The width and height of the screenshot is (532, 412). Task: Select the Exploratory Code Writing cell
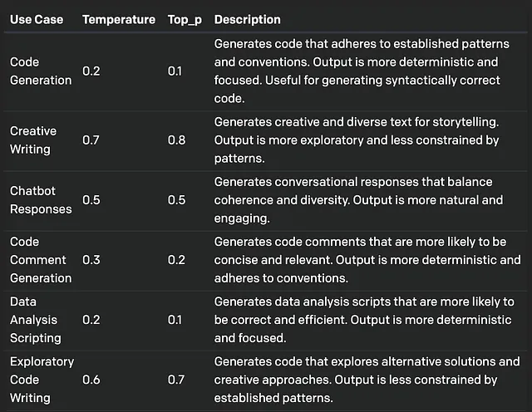click(42, 380)
